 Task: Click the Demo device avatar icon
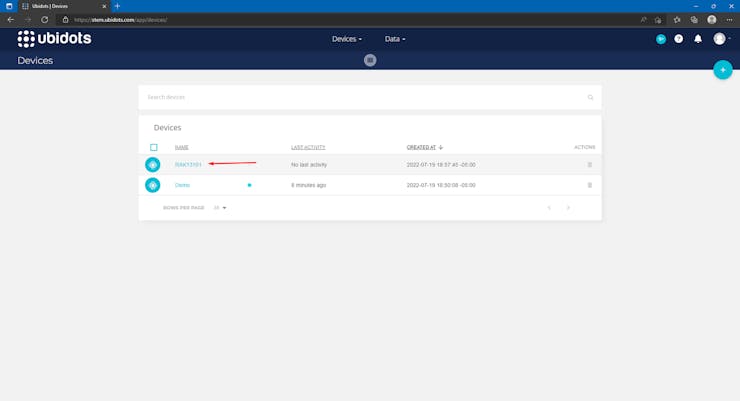click(153, 185)
